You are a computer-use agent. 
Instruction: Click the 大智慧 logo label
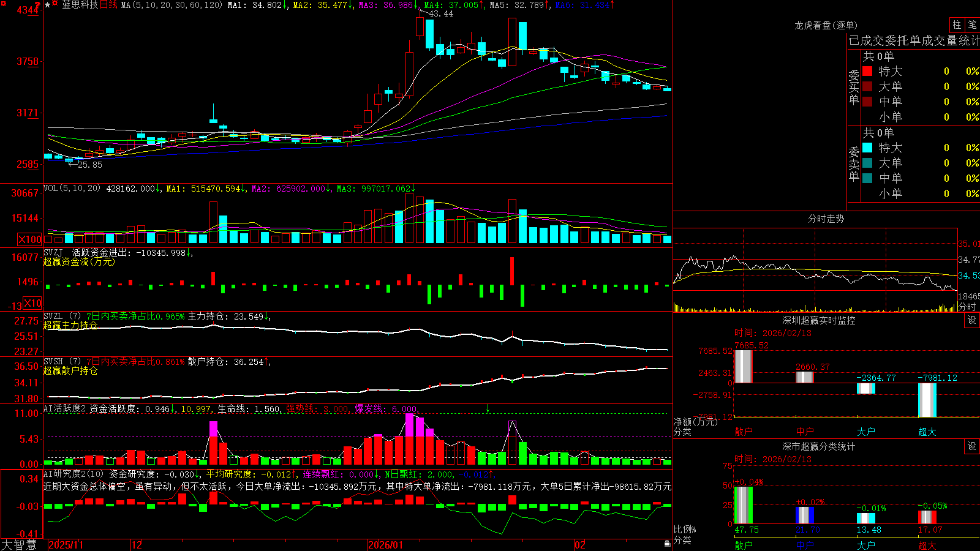point(19,545)
